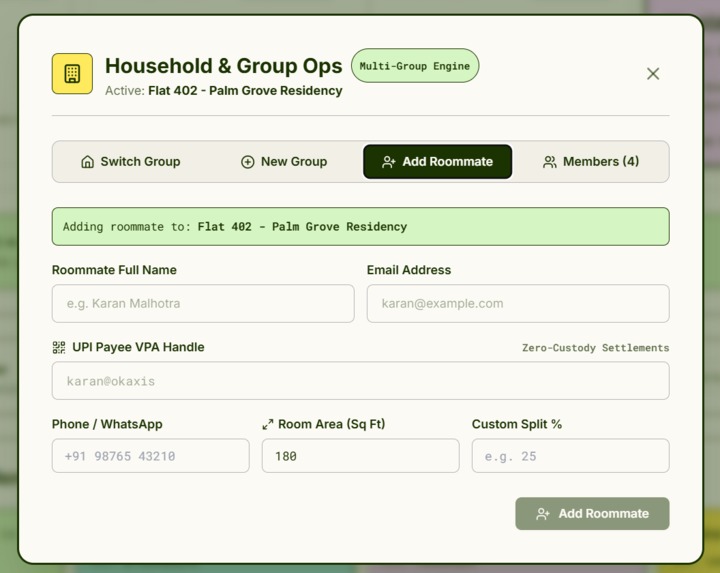This screenshot has height=573, width=720.
Task: Click the 'Custom Split %' label
Action: (x=517, y=424)
